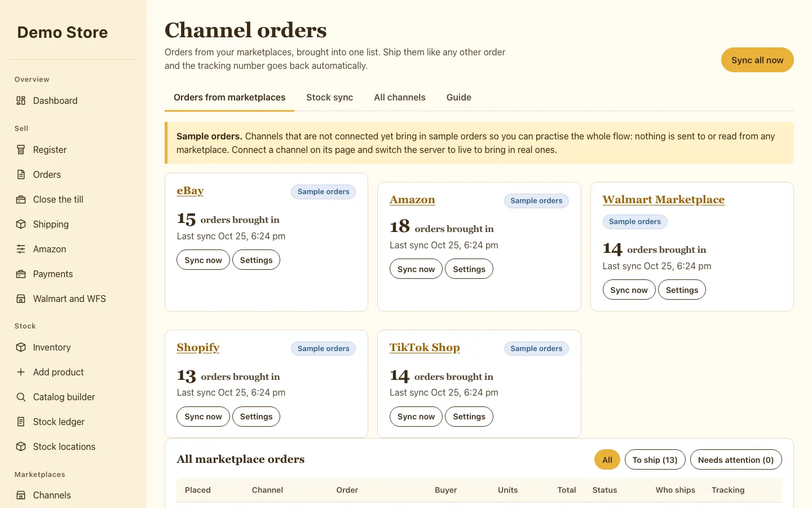This screenshot has height=508, width=812.
Task: Open the All channels tab
Action: [x=400, y=97]
